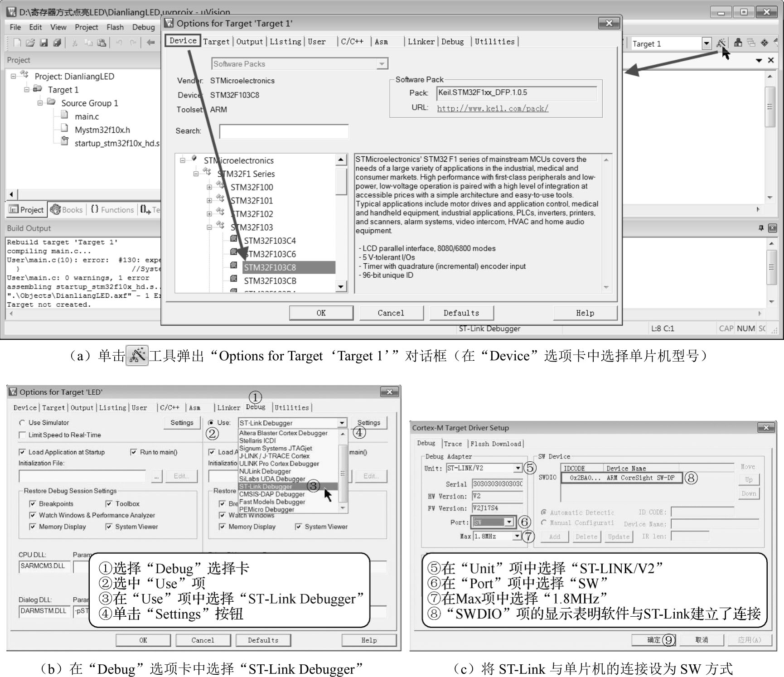This screenshot has height=677, width=784.
Task: Open Manage Project Items three-boxes icon
Action: pos(738,43)
